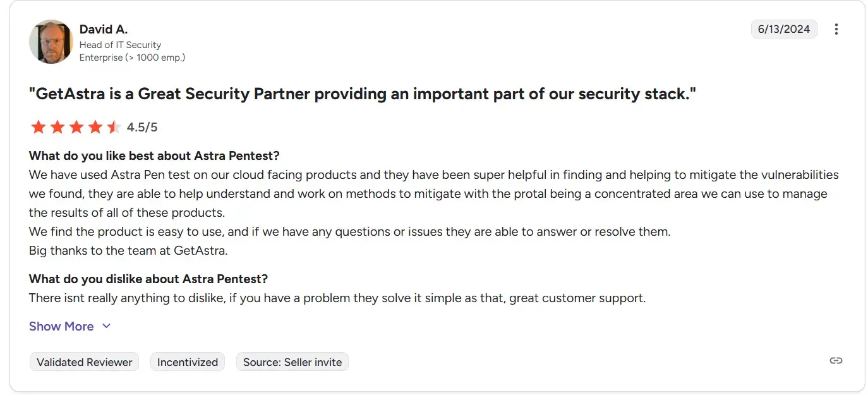Image resolution: width=868 pixels, height=395 pixels.
Task: Click David A.'s profile avatar photo
Action: (x=51, y=41)
